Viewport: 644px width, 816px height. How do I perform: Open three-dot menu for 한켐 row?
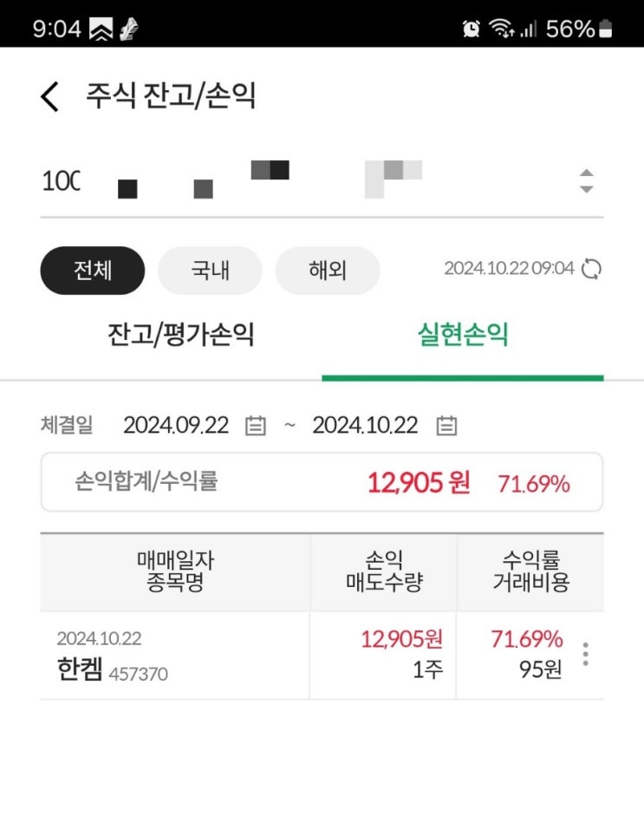(586, 655)
